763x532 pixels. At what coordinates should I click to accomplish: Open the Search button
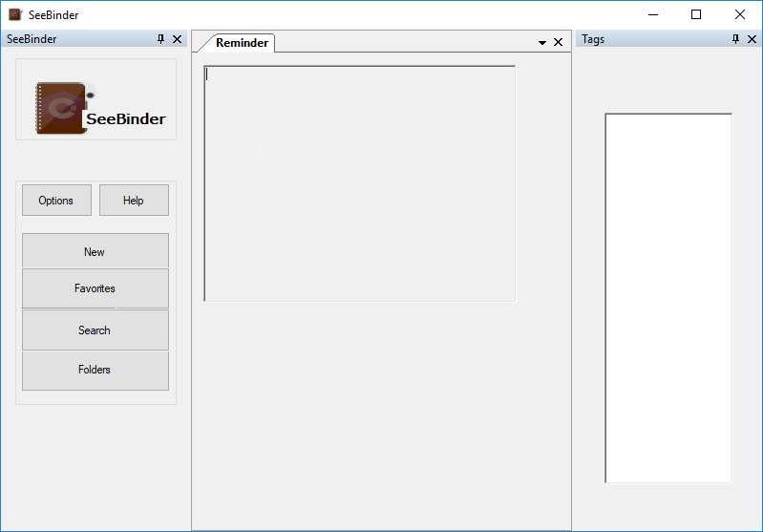coord(95,330)
